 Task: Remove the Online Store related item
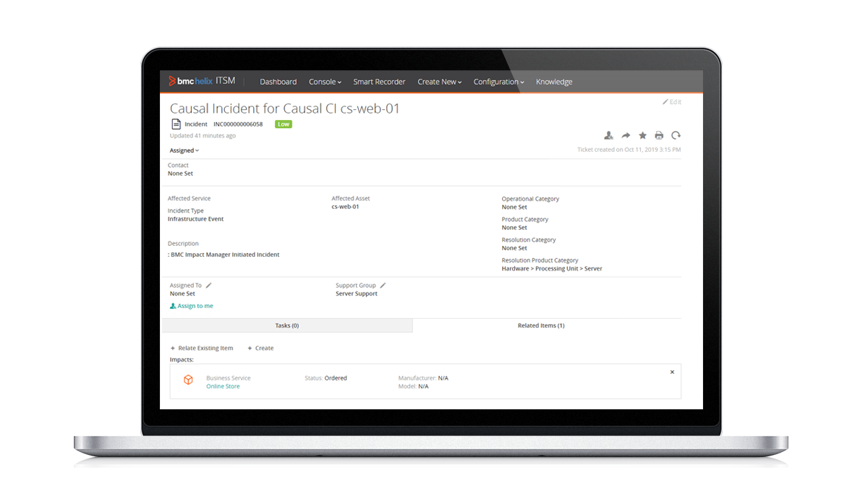click(x=672, y=372)
